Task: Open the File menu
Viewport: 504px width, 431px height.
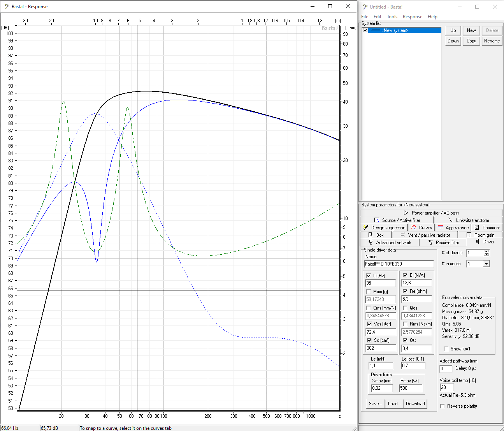Action: coord(365,17)
